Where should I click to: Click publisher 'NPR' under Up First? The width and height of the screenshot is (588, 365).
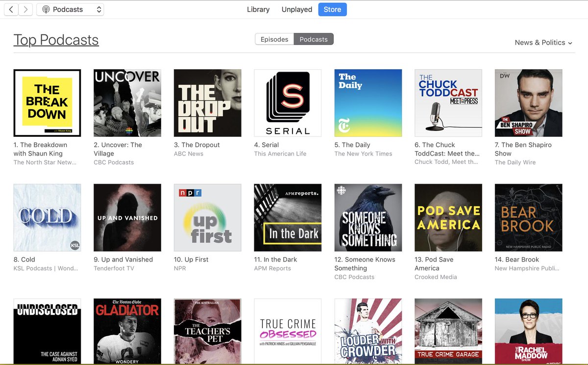[180, 268]
